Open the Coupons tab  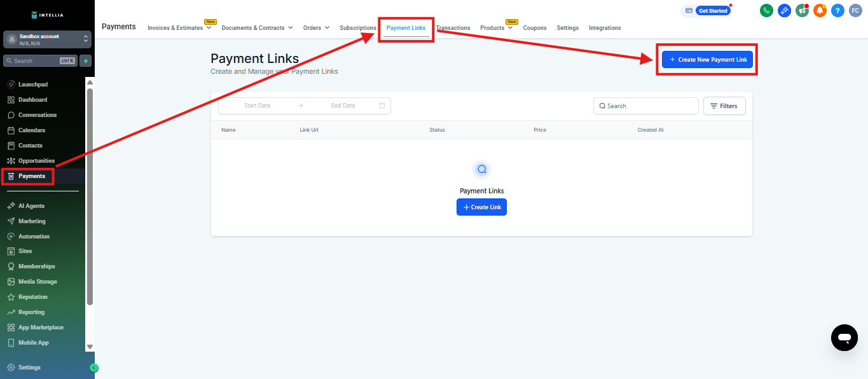pyautogui.click(x=535, y=28)
